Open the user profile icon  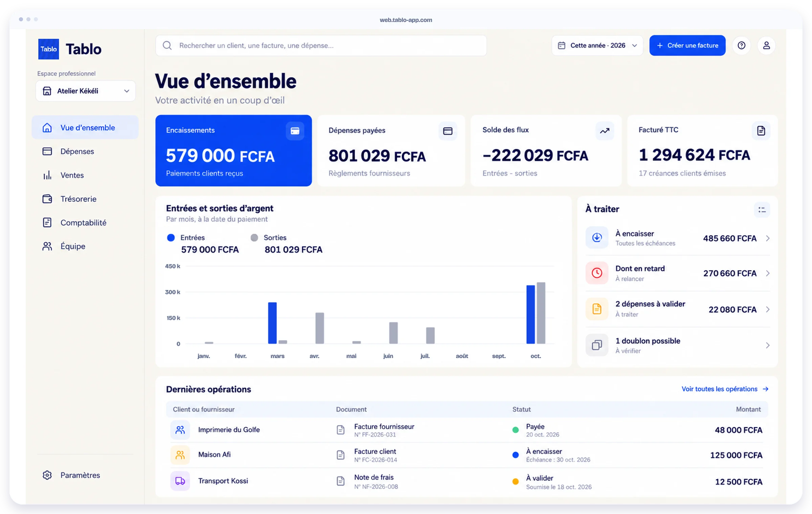tap(766, 45)
